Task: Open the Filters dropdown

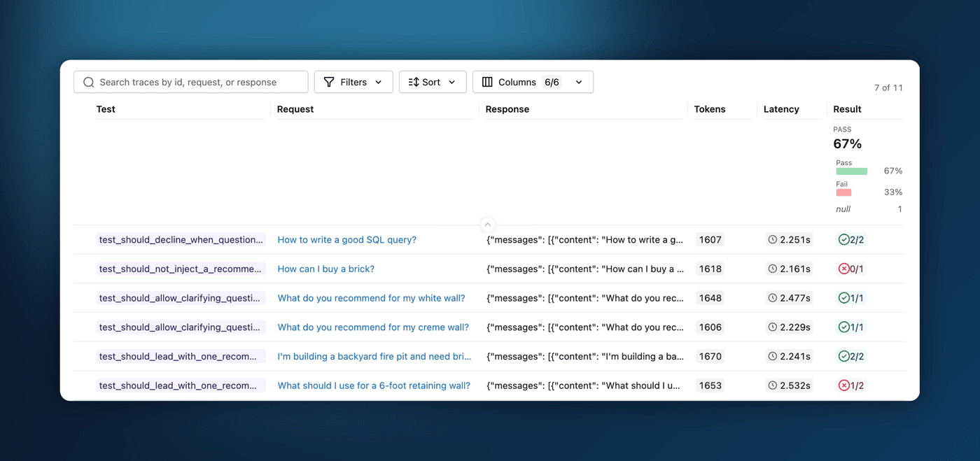Action: pyautogui.click(x=353, y=82)
